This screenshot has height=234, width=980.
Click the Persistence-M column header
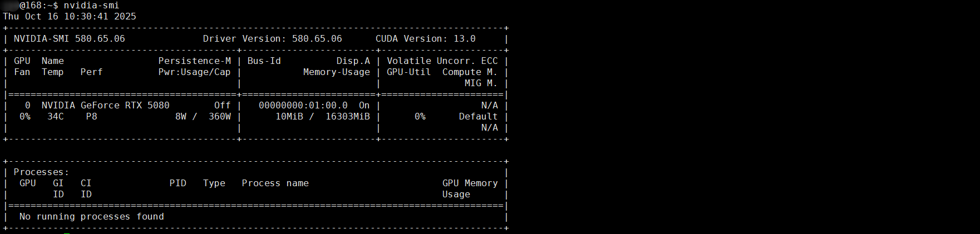point(194,61)
